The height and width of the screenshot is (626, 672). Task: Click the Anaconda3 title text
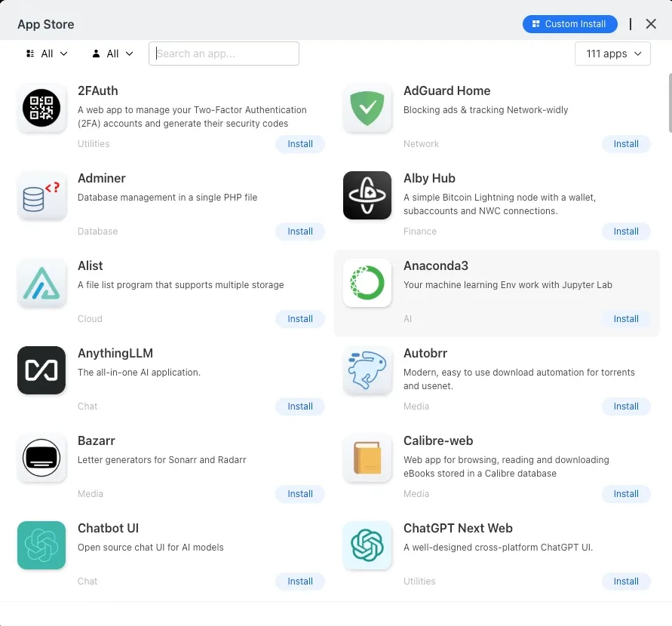coord(435,265)
